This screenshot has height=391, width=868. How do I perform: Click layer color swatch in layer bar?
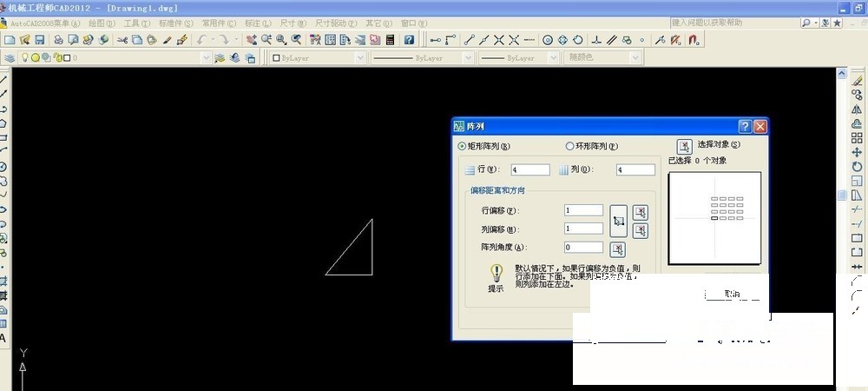pos(67,57)
